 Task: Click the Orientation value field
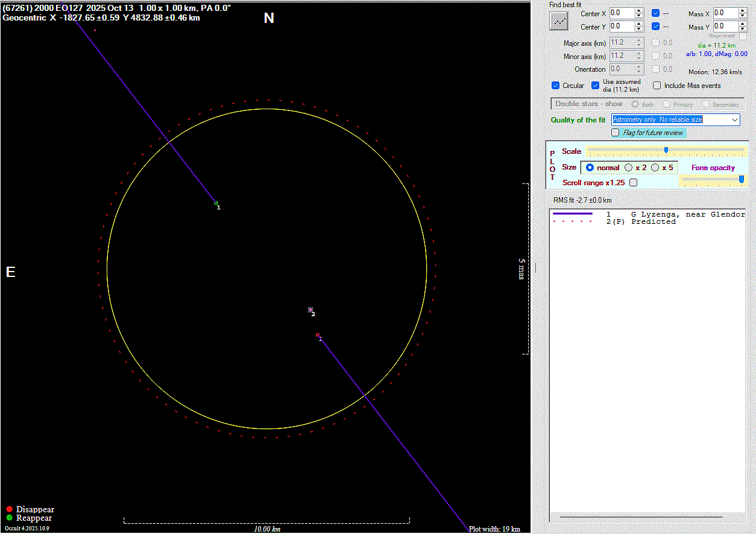pyautogui.click(x=622, y=69)
